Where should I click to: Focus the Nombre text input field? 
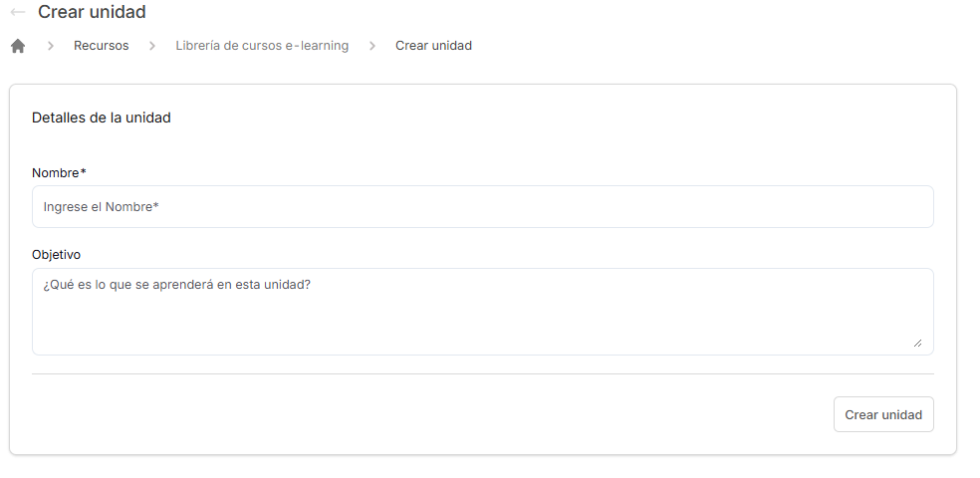pos(482,207)
